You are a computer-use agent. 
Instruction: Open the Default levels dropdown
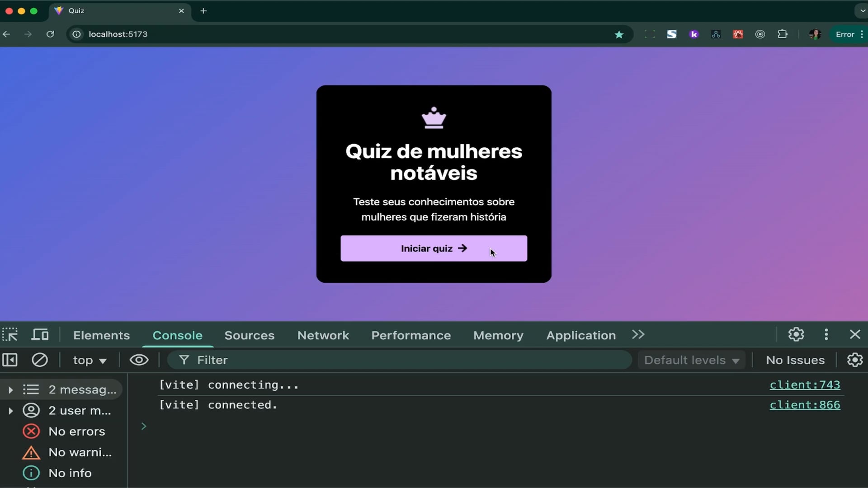(691, 360)
